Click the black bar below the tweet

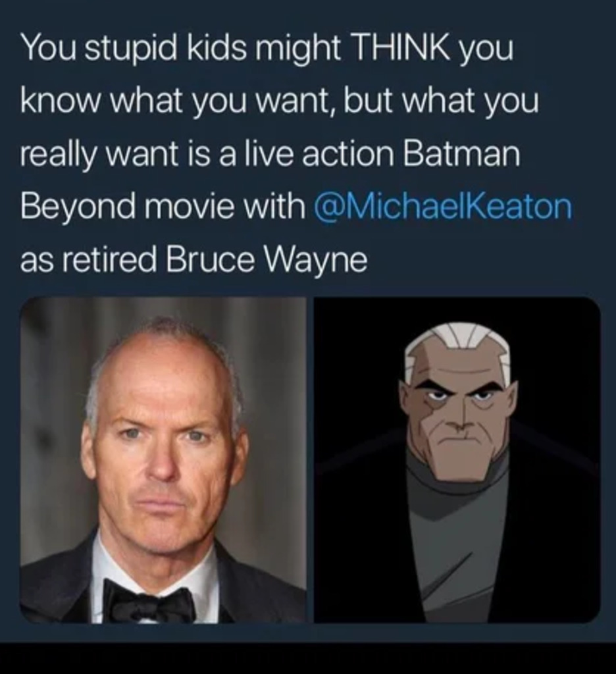[308, 658]
